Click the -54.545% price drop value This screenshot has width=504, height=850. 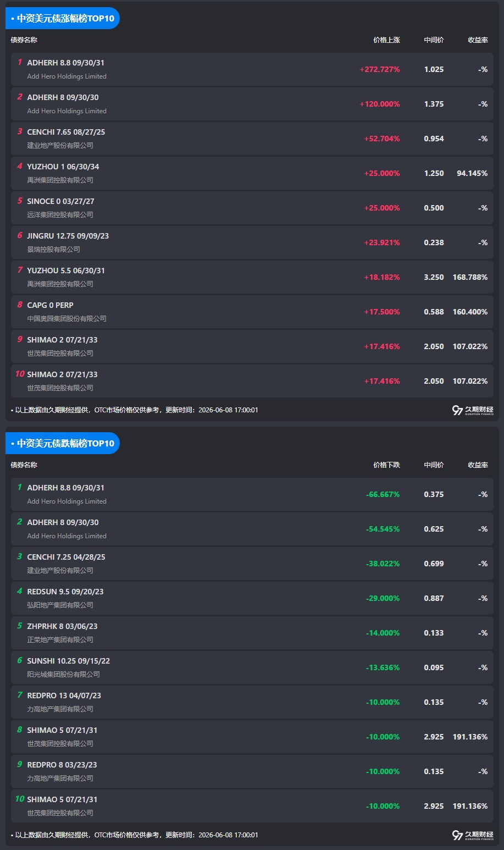tap(383, 529)
